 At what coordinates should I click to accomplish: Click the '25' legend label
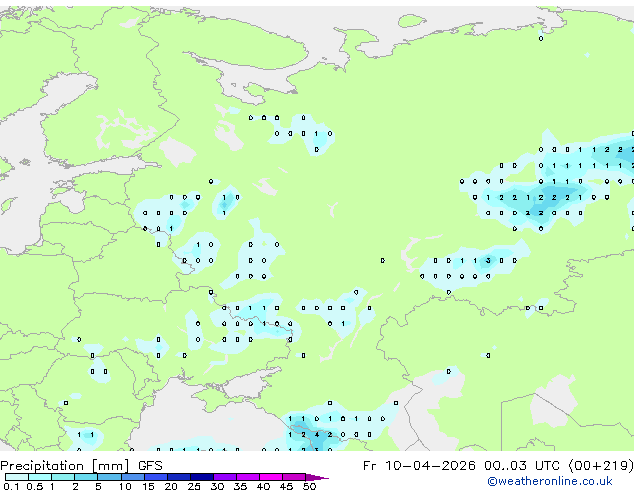194,486
